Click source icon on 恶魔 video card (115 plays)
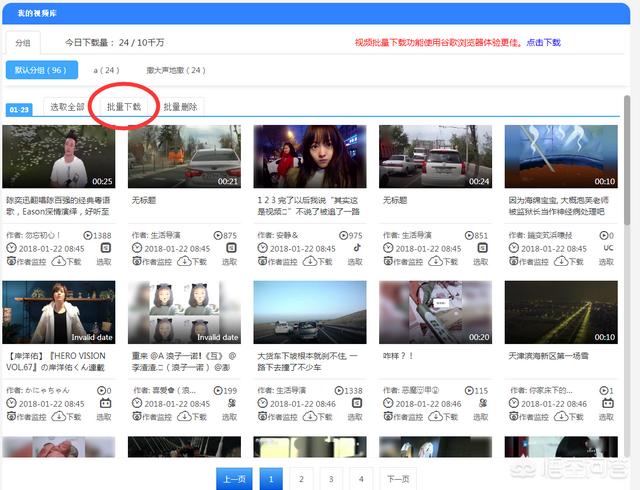 pos(483,403)
